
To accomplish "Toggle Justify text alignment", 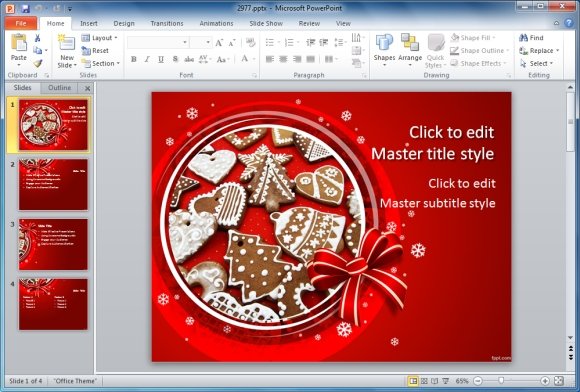I will click(310, 59).
